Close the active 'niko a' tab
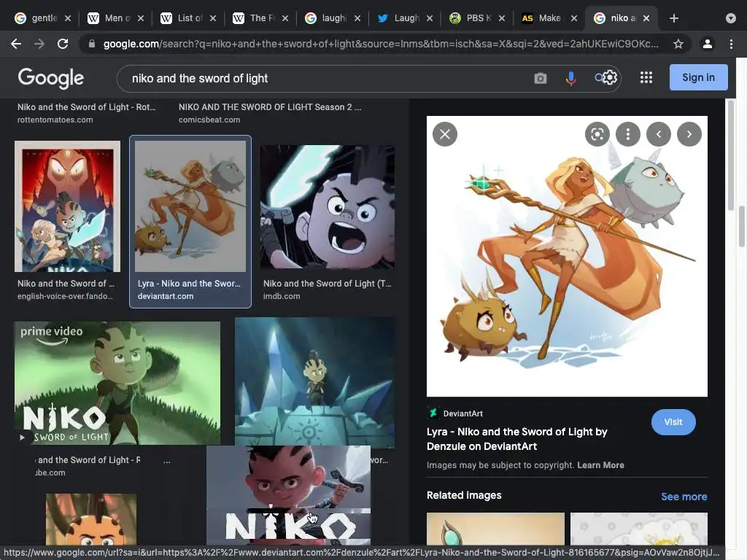This screenshot has width=747, height=560. [x=646, y=18]
